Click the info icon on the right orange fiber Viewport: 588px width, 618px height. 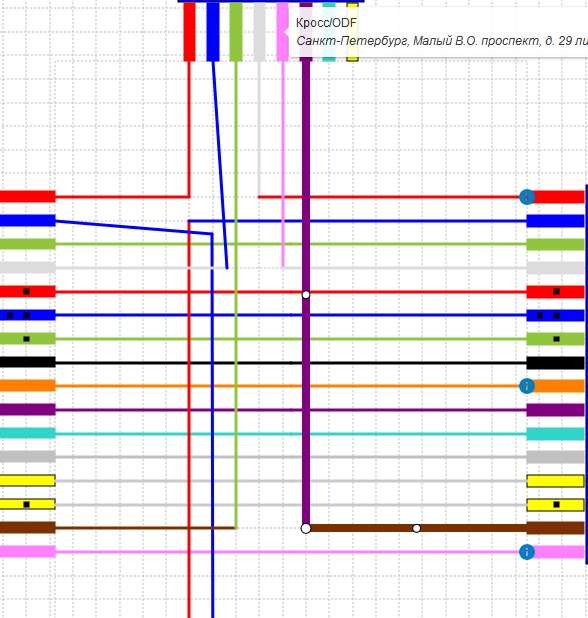(x=527, y=386)
